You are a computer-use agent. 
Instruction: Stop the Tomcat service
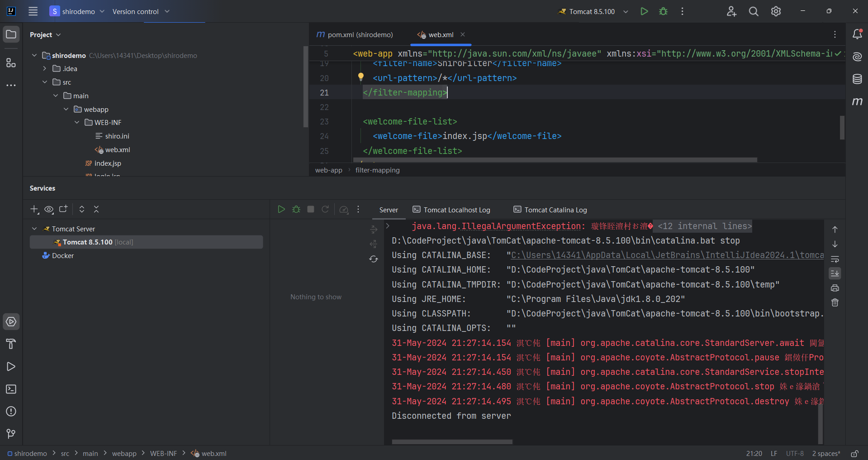pos(311,209)
